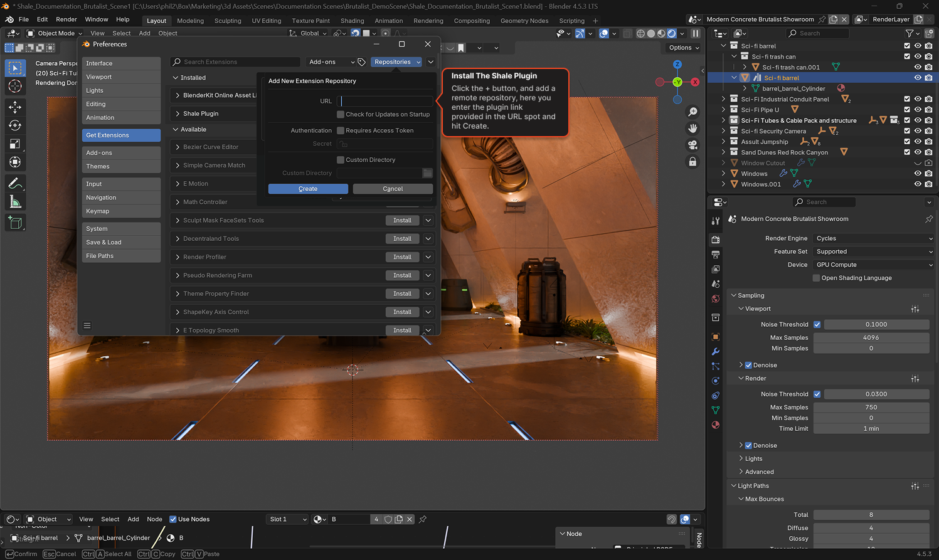Screen dimensions: 939x560
Task: Click the extension tags icon beside the Add-ons filter
Action: tap(362, 62)
